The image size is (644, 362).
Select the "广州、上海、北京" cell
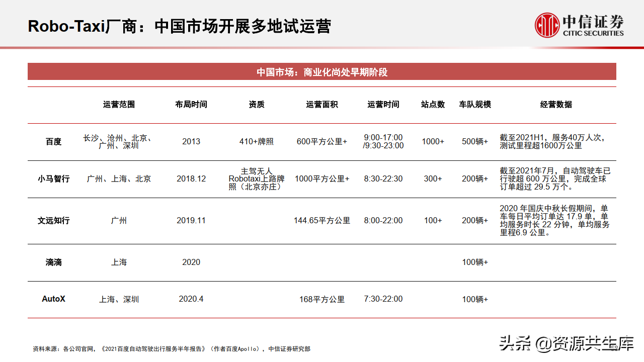[119, 178]
